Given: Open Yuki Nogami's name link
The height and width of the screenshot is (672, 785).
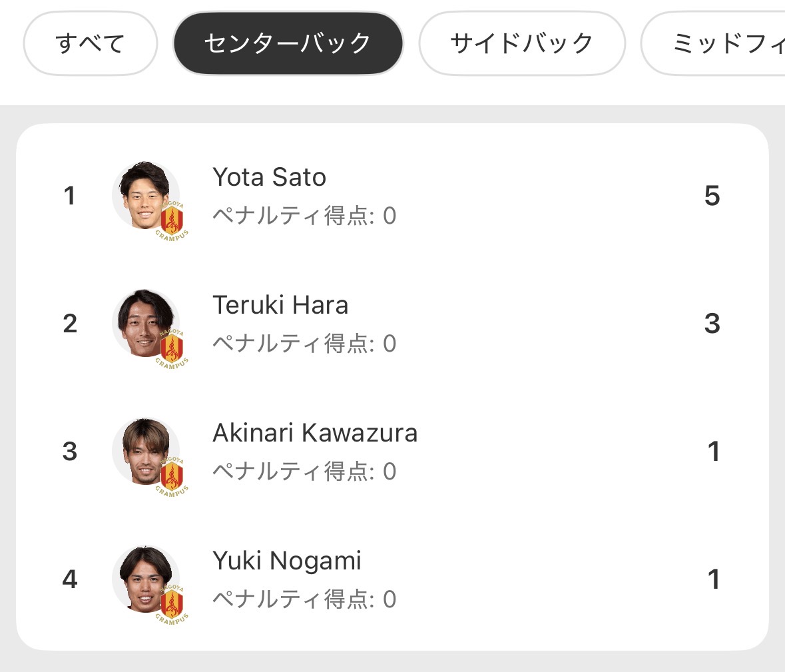Looking at the screenshot, I should click(287, 561).
